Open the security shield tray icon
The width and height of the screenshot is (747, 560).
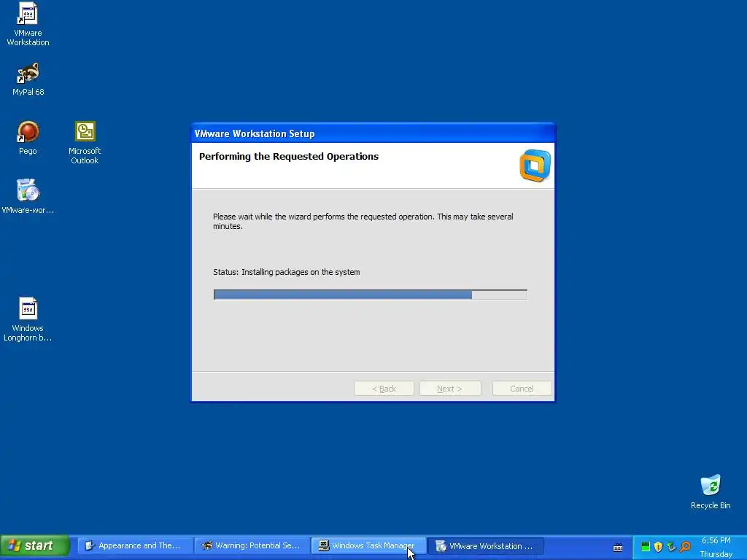point(659,547)
